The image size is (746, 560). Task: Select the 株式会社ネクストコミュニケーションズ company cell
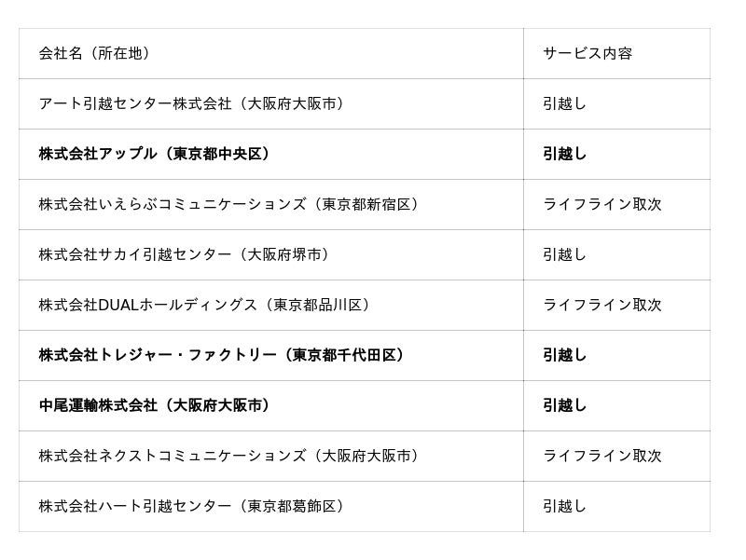coord(228,457)
